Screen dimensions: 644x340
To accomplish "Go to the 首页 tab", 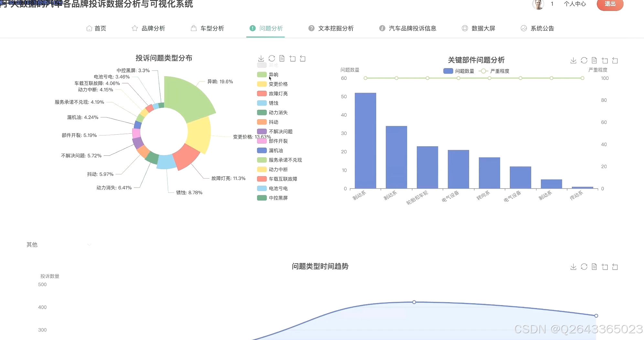I will click(x=96, y=28).
